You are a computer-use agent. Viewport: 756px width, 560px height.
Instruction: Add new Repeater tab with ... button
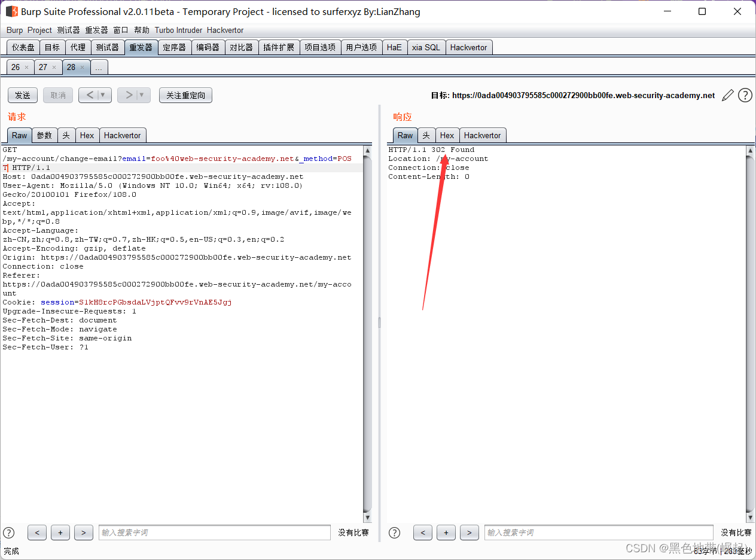(99, 67)
